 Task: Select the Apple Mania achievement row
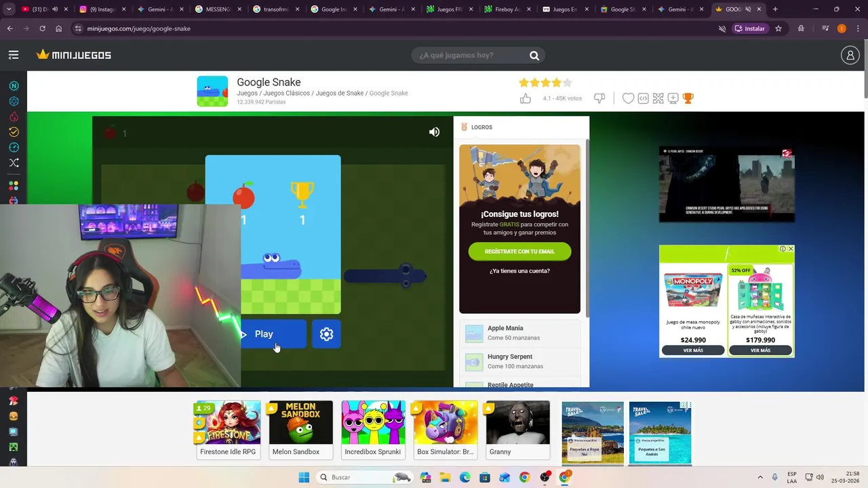[521, 333]
